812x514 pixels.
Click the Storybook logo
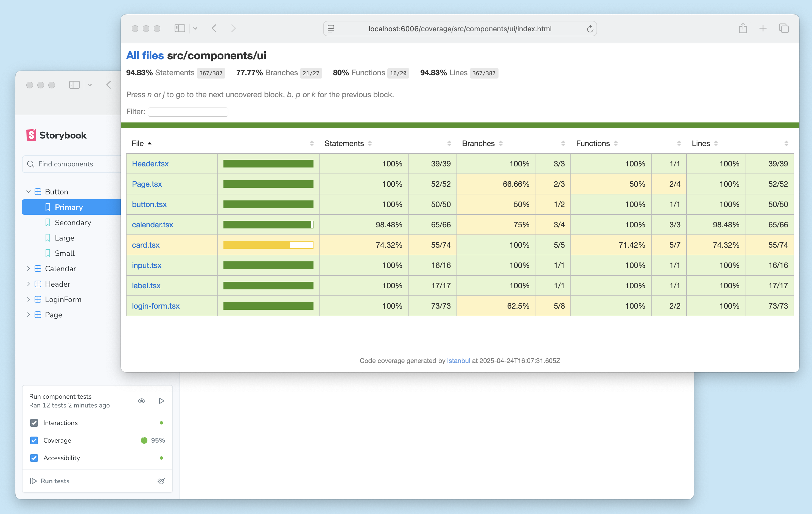(31, 135)
